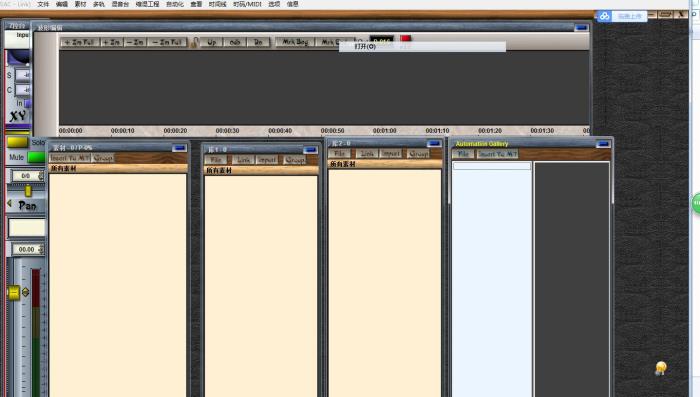The height and width of the screenshot is (397, 700).
Task: Click the 00:01:20 mark on timeline ruler
Action: (490, 130)
